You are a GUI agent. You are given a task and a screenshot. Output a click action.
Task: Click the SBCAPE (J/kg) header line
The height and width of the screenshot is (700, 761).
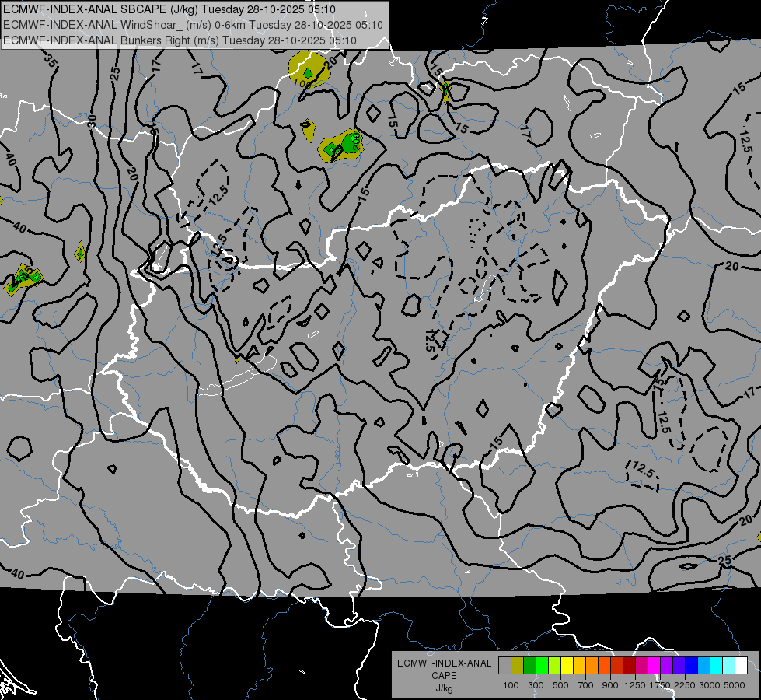[x=169, y=9]
